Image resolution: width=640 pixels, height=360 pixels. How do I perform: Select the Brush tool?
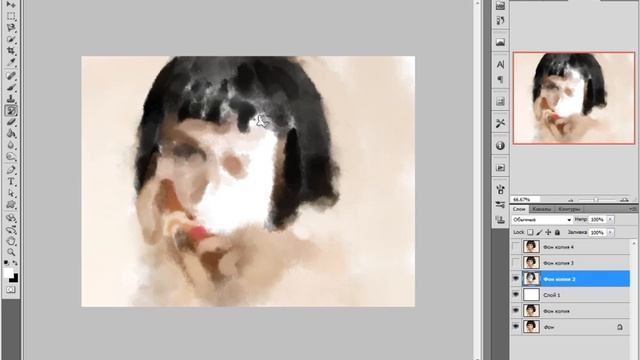pyautogui.click(x=11, y=87)
